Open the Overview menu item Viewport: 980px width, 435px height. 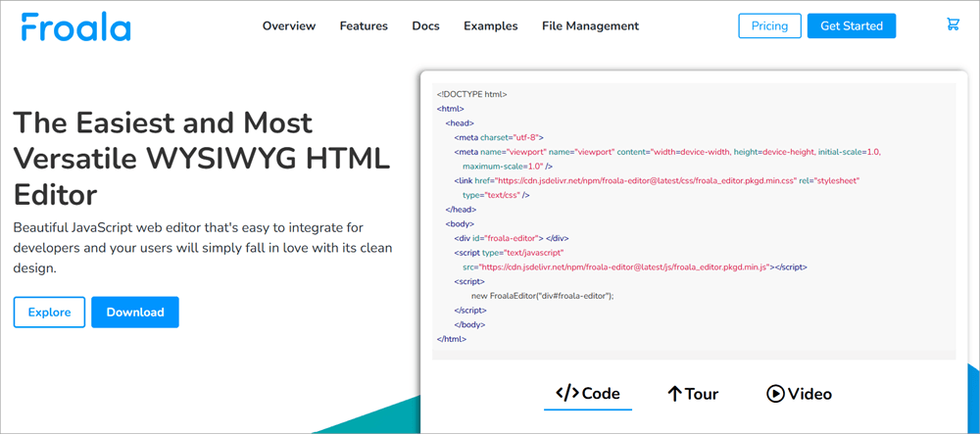pyautogui.click(x=289, y=26)
